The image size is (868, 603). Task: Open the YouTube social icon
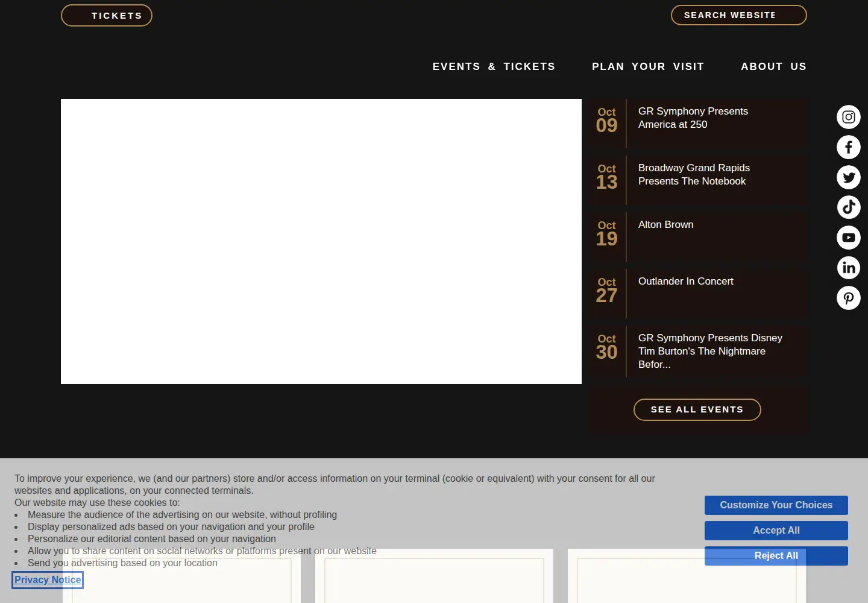849,238
